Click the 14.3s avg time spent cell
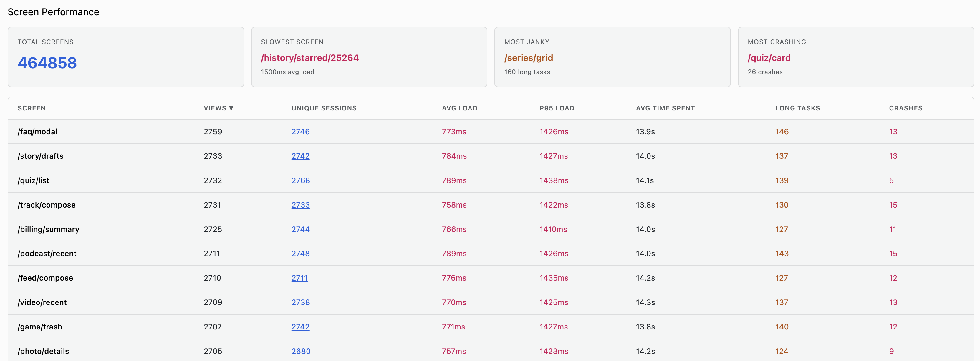Screen dimensions: 980x361 (645, 302)
